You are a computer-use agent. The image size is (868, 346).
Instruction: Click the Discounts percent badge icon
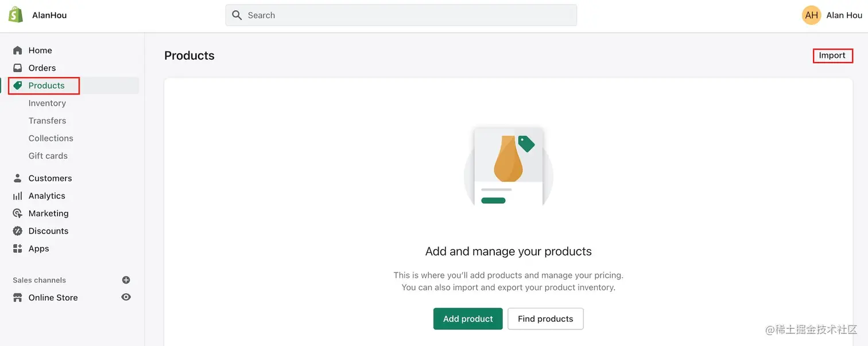click(18, 231)
